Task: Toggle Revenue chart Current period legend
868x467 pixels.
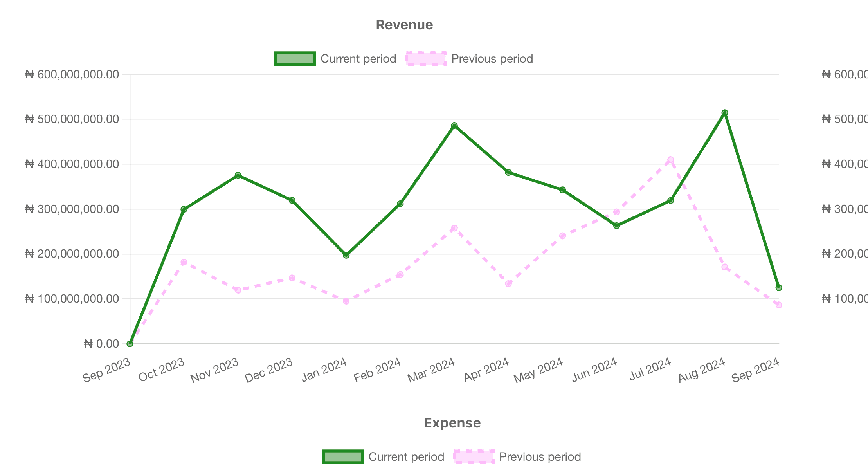Action: 335,59
